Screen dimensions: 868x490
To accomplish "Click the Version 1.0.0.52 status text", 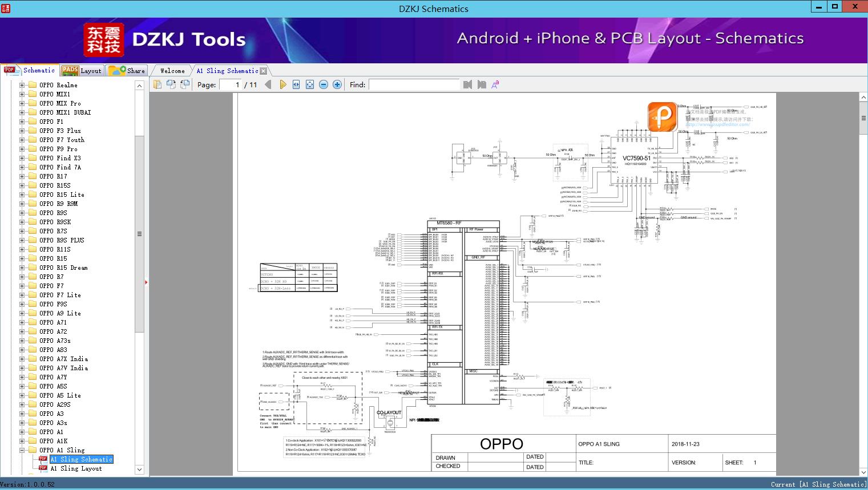I will click(28, 484).
